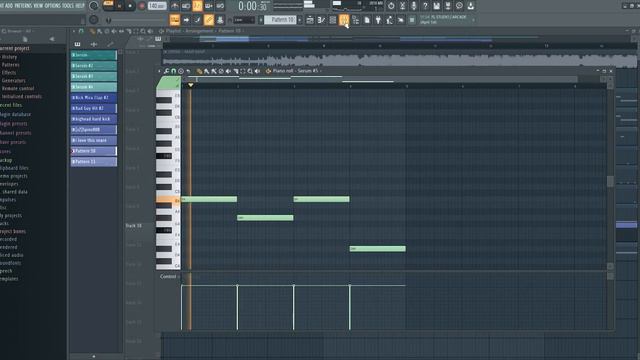
Task: Click the save project disk icon
Action: click(x=436, y=6)
